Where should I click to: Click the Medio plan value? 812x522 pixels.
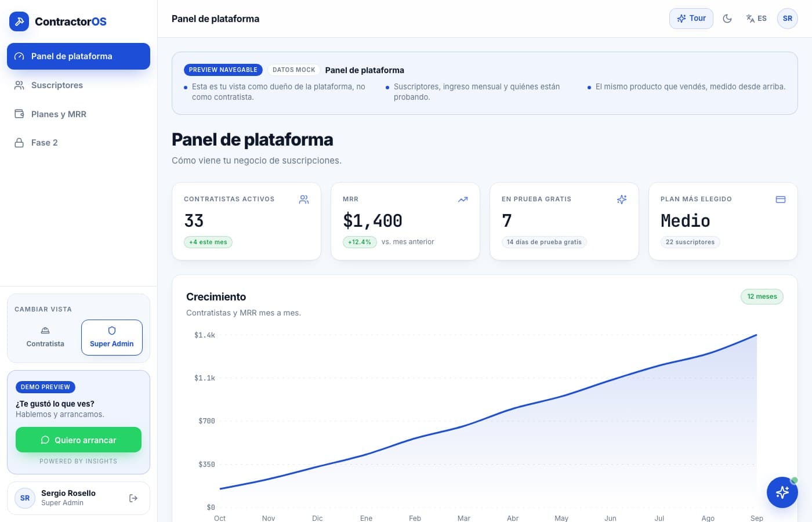point(686,221)
